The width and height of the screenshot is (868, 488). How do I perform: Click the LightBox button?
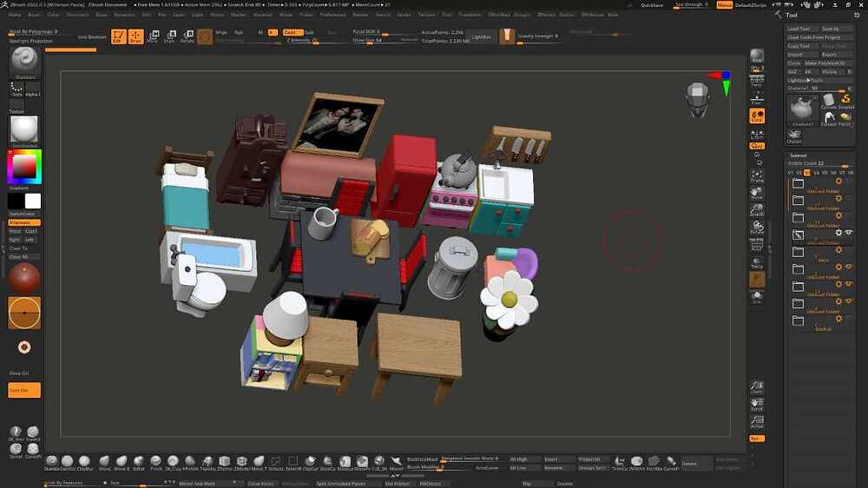pyautogui.click(x=482, y=37)
